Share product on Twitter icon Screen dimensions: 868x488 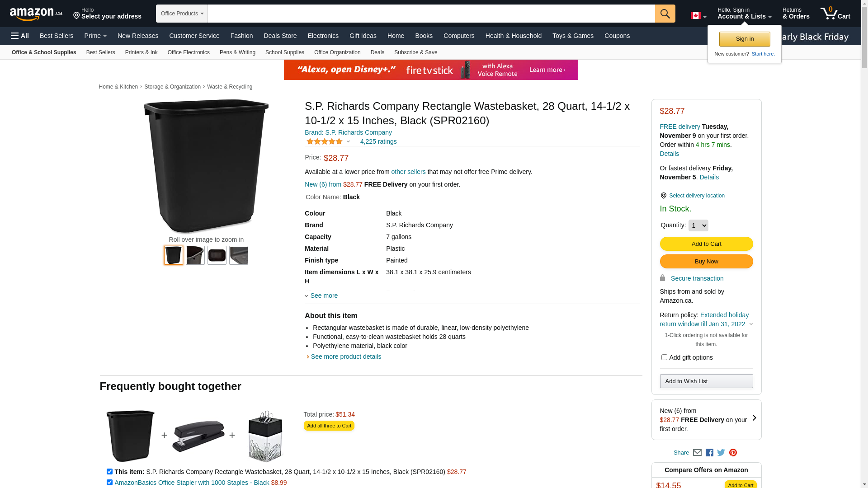[721, 453]
